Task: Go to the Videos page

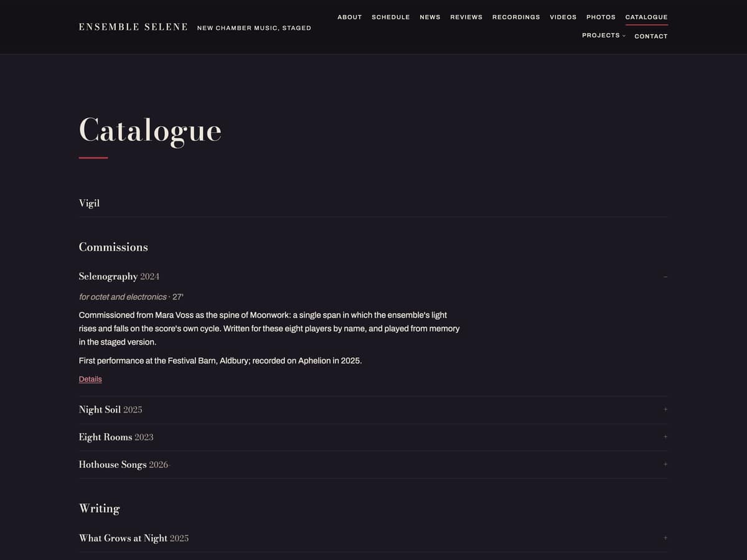Action: click(563, 17)
